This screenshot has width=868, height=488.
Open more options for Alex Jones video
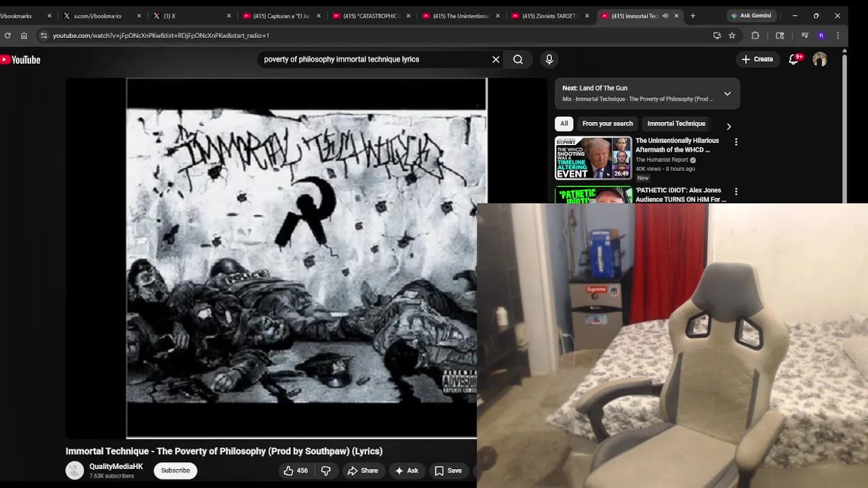736,192
